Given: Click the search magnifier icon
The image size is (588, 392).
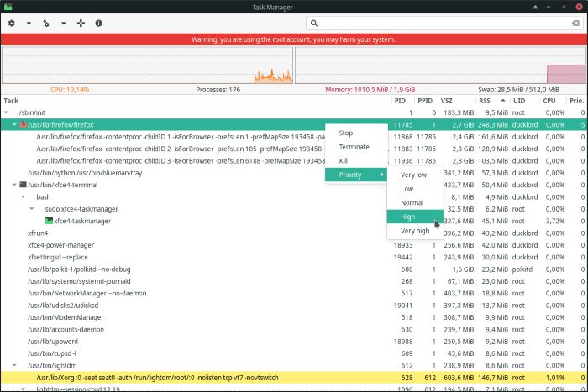Looking at the screenshot, I should [x=314, y=24].
